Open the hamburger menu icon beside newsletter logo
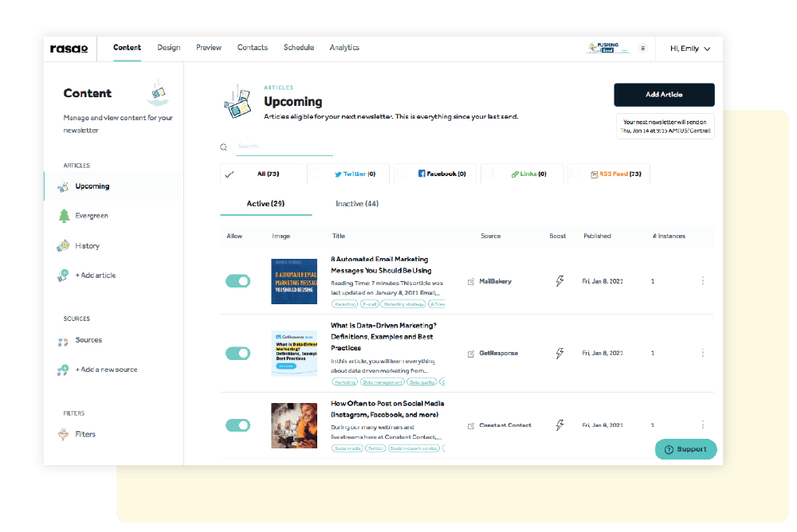 [x=643, y=49]
